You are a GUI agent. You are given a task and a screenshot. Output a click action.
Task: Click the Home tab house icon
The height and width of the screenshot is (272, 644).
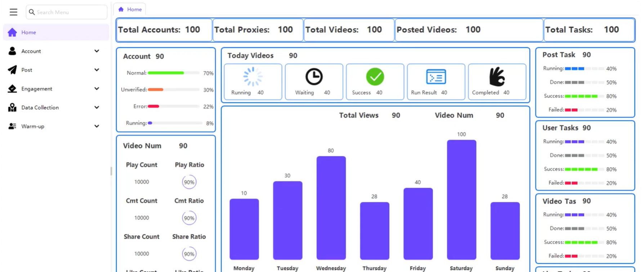(x=121, y=9)
